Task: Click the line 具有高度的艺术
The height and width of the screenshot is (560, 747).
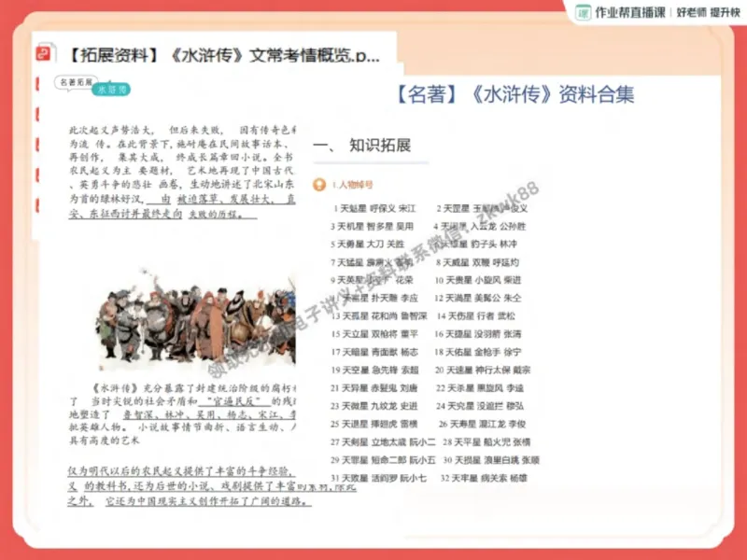Action: [x=104, y=441]
